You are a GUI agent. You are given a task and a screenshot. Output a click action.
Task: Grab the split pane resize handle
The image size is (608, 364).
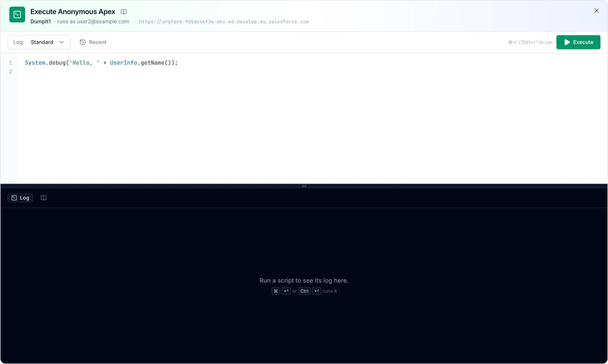[x=304, y=186]
